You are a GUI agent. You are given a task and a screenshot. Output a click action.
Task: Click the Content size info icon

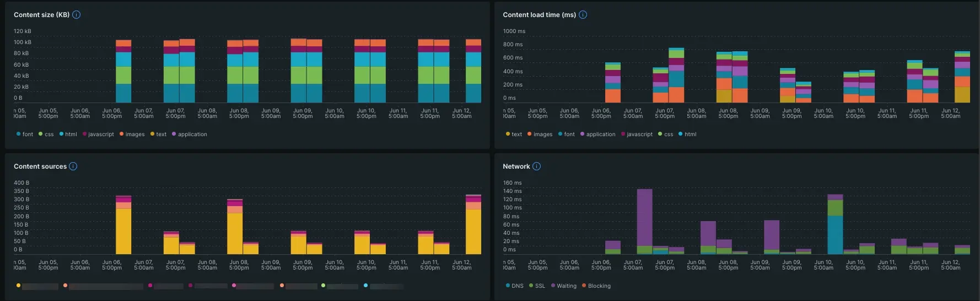pos(77,15)
